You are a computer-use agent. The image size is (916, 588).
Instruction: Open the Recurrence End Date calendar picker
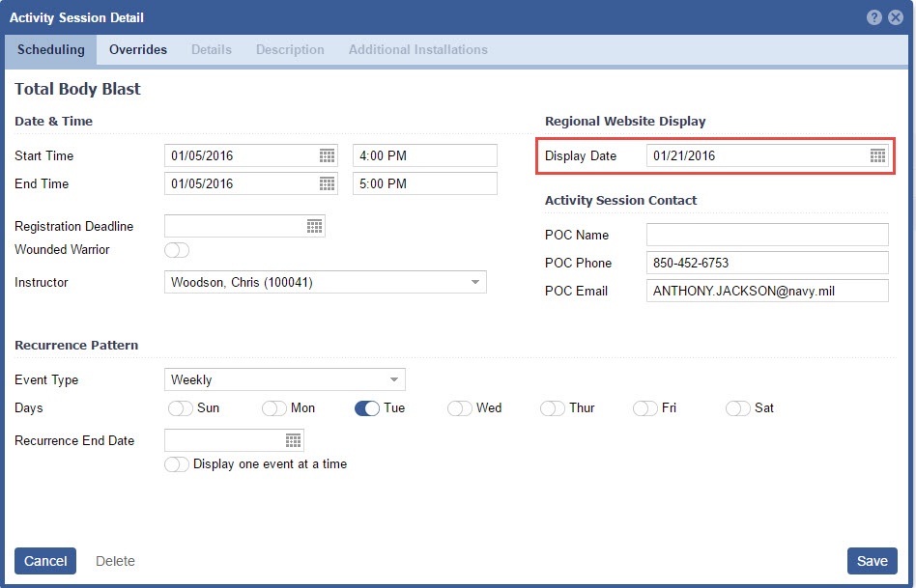(x=293, y=440)
